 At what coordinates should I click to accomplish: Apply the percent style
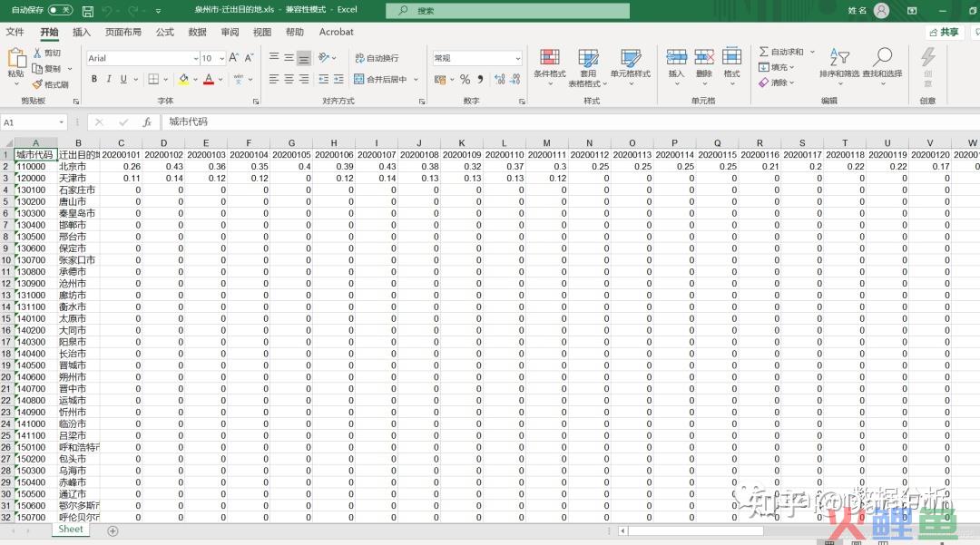465,79
